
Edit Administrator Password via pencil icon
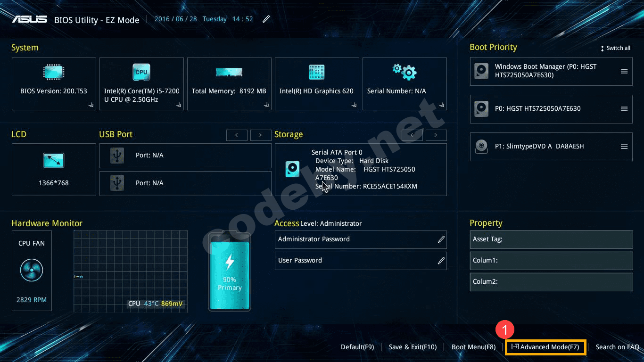[x=441, y=239]
